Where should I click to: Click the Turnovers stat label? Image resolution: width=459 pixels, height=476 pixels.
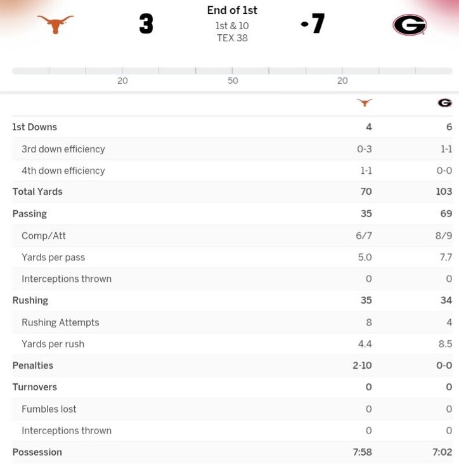[35, 387]
